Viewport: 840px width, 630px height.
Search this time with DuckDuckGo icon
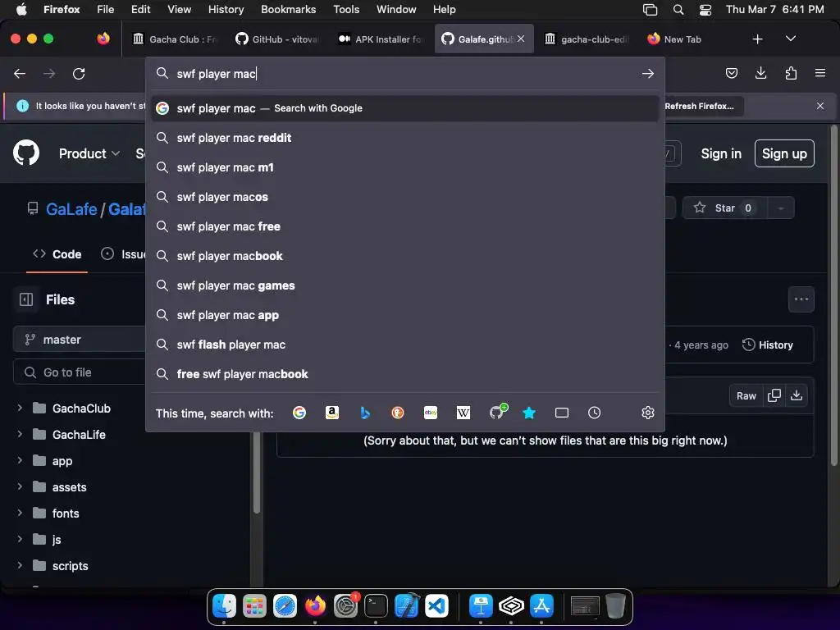click(398, 413)
